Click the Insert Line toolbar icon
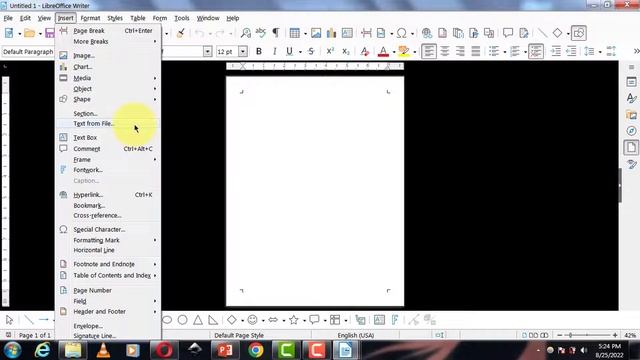640x360 pixels. 542,33
